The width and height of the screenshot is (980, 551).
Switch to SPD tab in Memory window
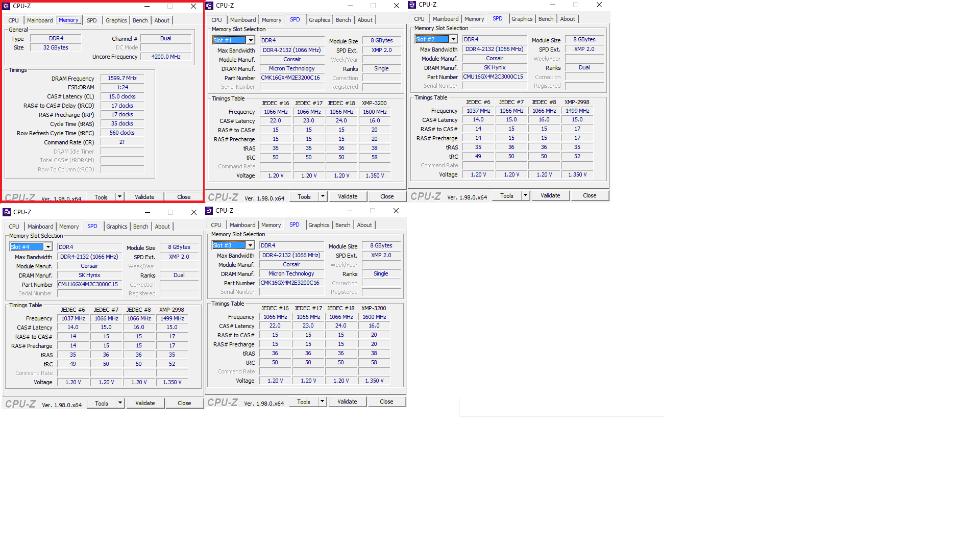pos(92,20)
